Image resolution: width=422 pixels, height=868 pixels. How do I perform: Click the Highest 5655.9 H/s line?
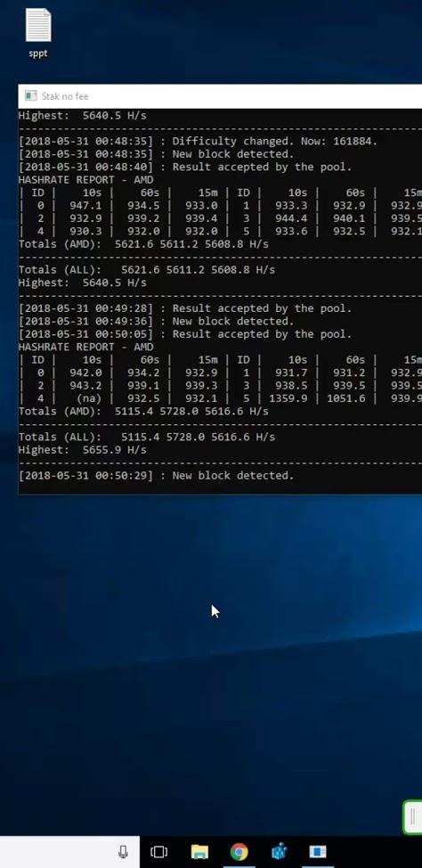click(x=83, y=450)
